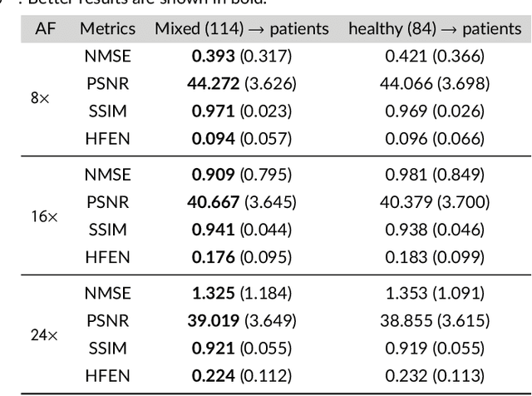Click the healthy SSIM value 0.938 (0.046)
Screen dimensions: 532x396
pyautogui.click(x=435, y=230)
